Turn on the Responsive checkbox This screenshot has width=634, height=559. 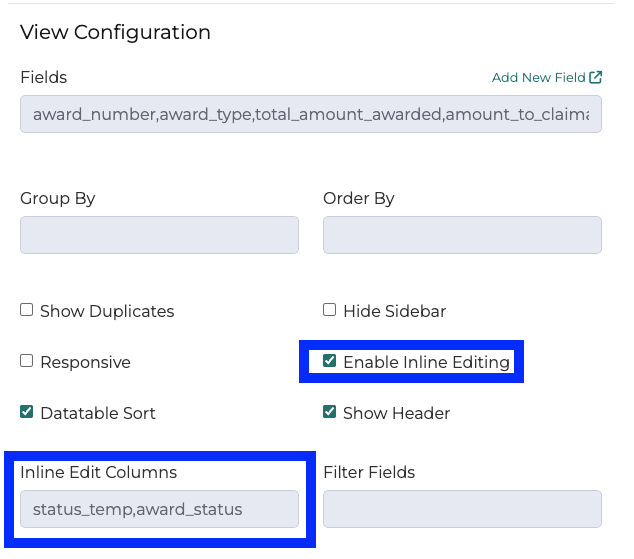(27, 361)
